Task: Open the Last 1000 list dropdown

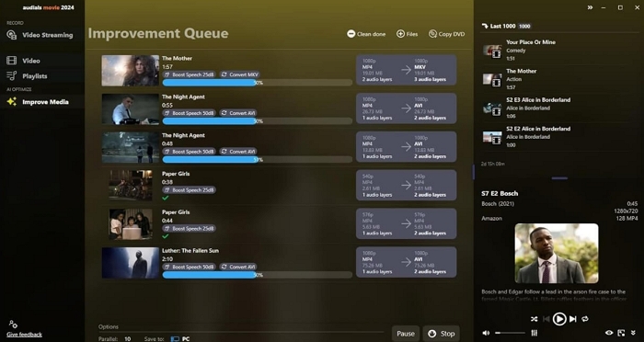Action: (506, 26)
